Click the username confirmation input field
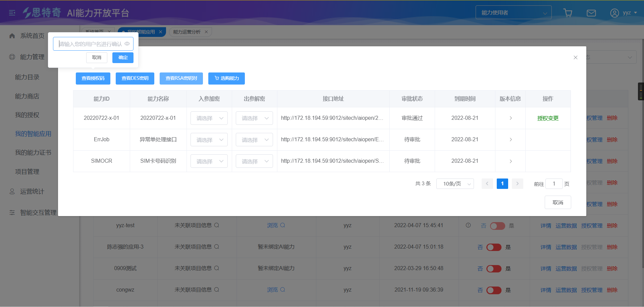 pyautogui.click(x=93, y=44)
